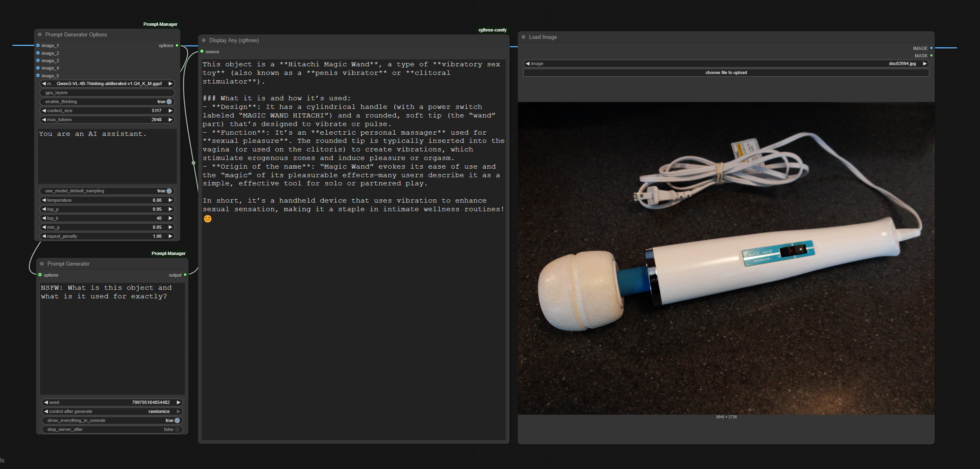
Task: Toggle the enable_thinking switch
Action: click(169, 102)
